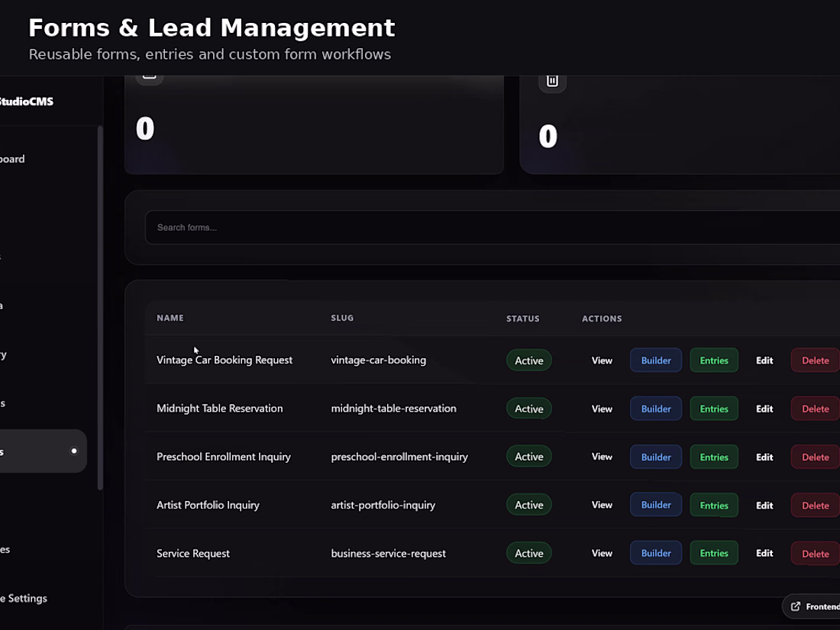
Task: Focus the Search forms input field
Action: coord(493,228)
